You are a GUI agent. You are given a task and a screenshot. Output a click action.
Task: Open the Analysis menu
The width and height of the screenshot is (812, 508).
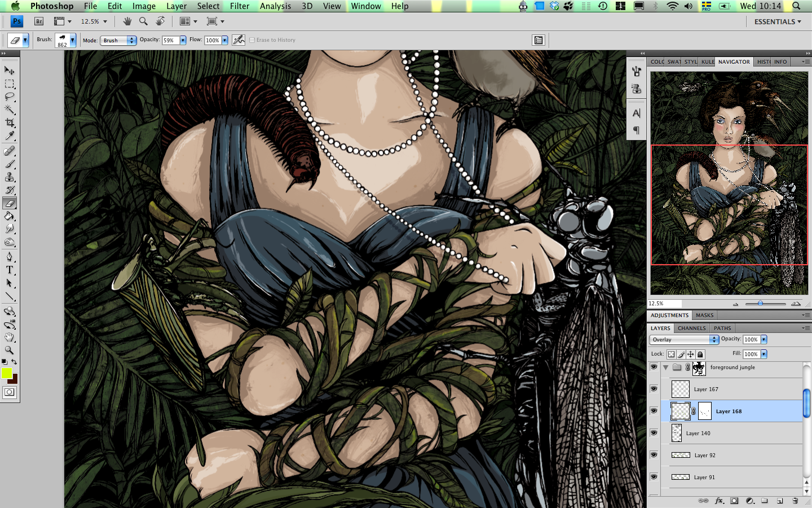click(275, 6)
